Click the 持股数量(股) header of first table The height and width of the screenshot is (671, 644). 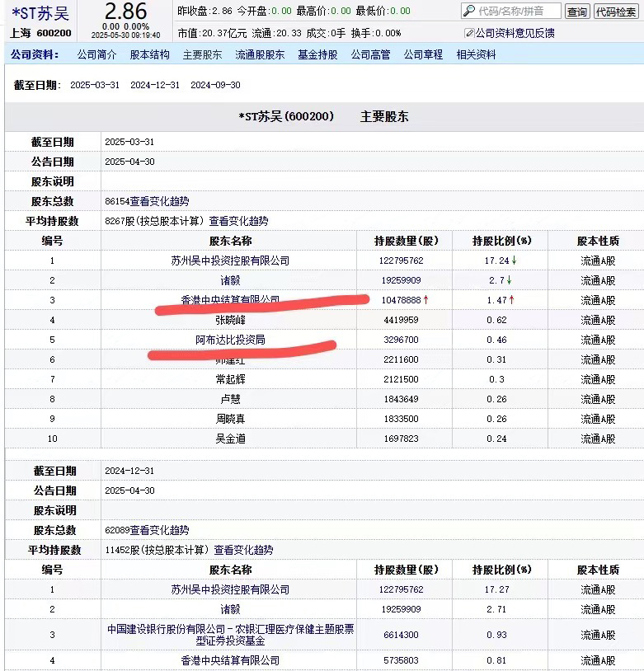[x=407, y=241]
